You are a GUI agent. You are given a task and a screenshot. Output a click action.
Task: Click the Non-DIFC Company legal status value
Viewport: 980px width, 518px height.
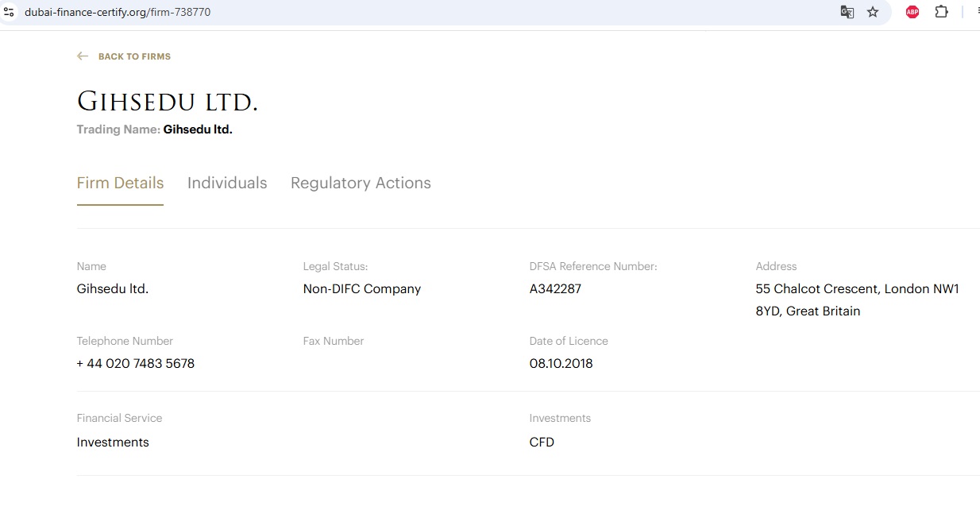(361, 288)
